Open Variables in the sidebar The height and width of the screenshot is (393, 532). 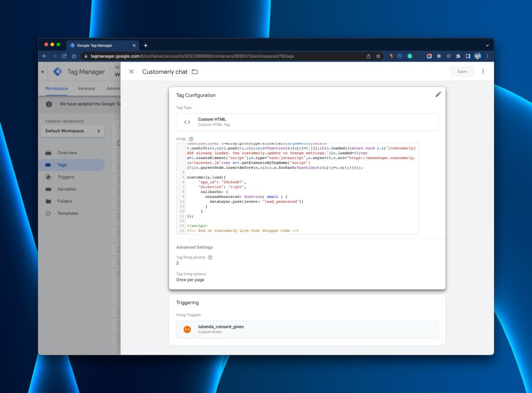point(66,189)
